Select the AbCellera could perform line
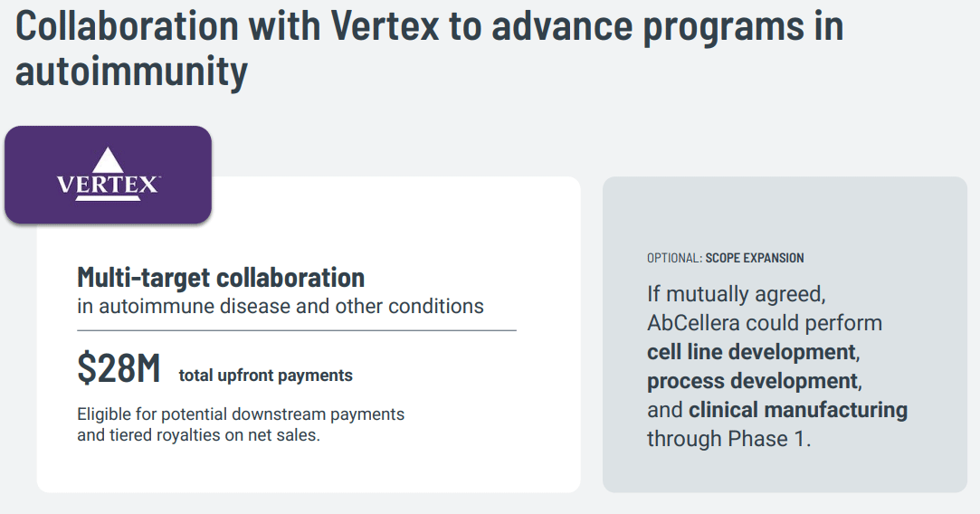This screenshot has width=980, height=514. [765, 323]
